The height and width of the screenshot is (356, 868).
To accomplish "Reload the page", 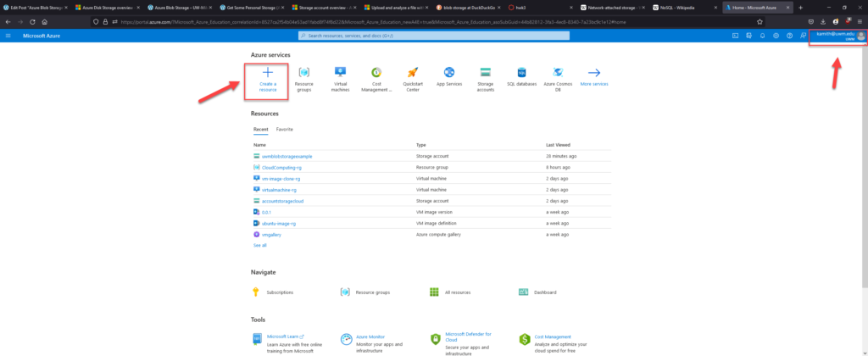I will [x=32, y=21].
